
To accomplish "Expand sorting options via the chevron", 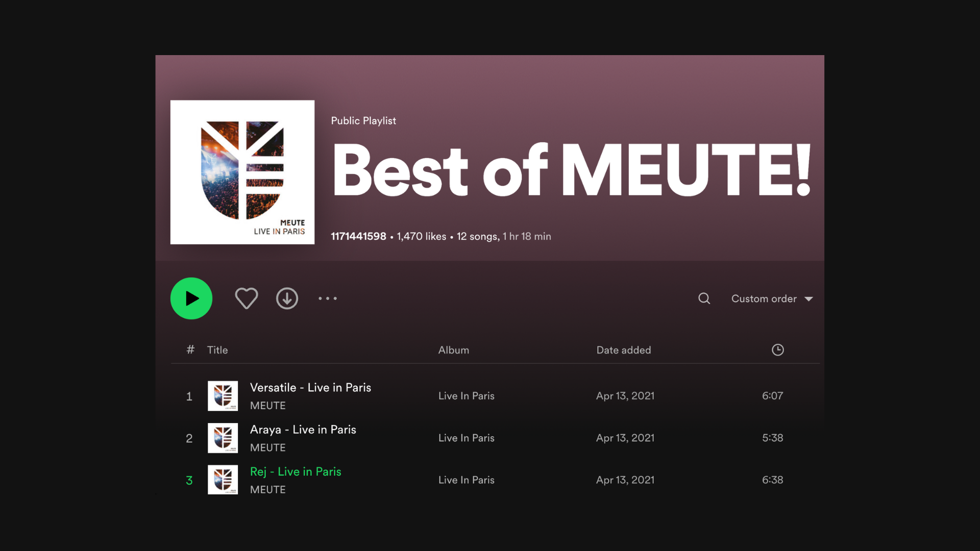I will point(809,299).
